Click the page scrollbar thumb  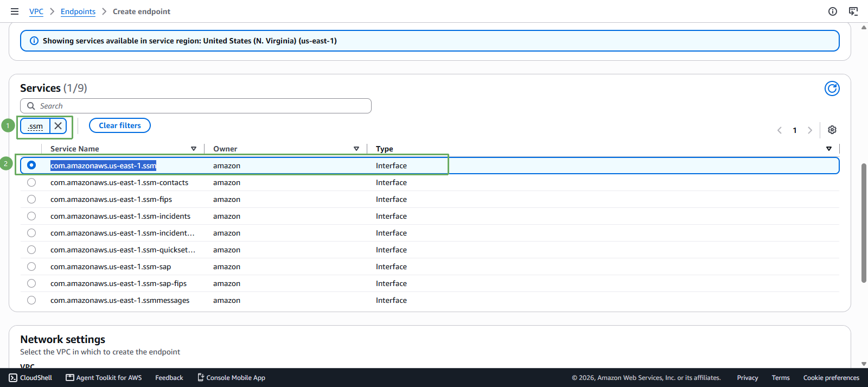(864, 223)
